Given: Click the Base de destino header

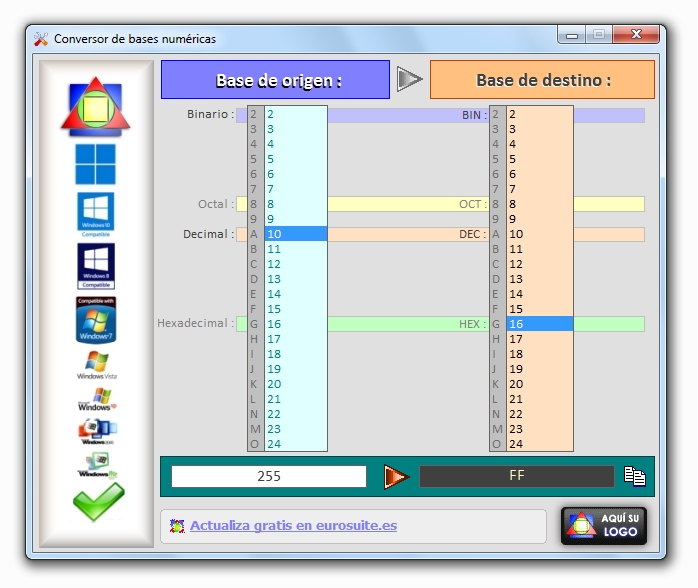Looking at the screenshot, I should coord(542,80).
